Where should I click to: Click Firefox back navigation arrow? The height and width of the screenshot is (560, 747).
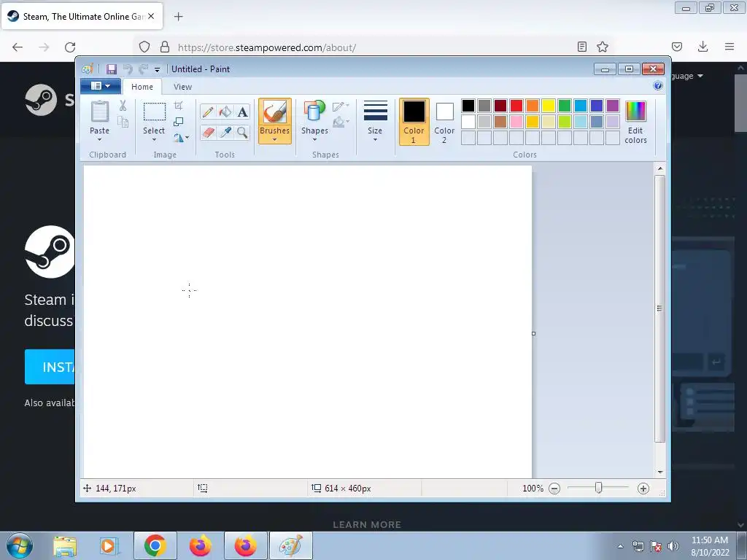click(x=18, y=47)
